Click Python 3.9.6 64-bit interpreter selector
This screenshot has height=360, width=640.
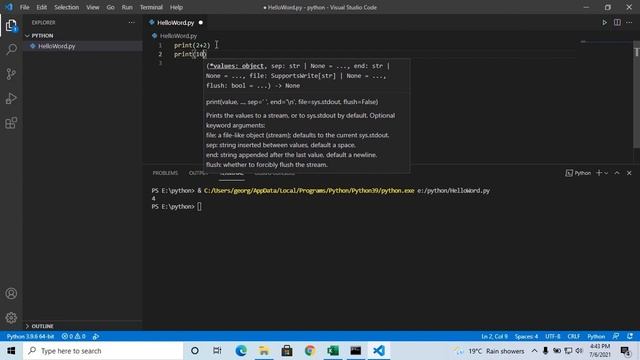30,336
